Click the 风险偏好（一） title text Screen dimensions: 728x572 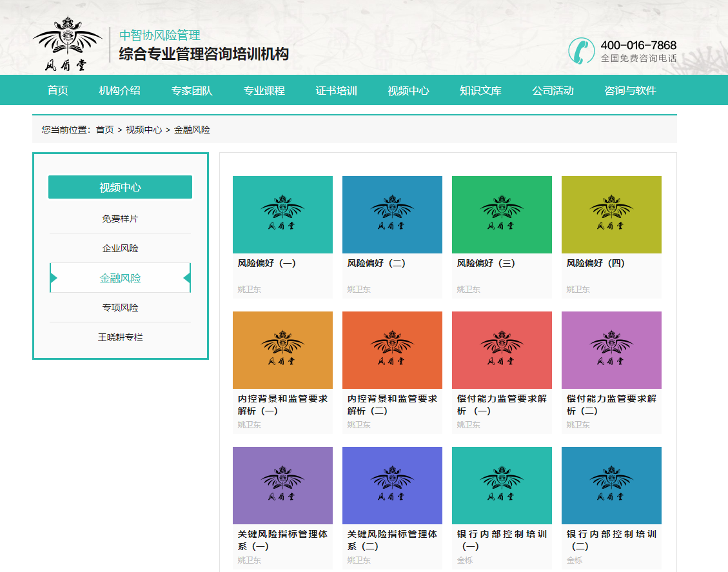[x=267, y=263]
